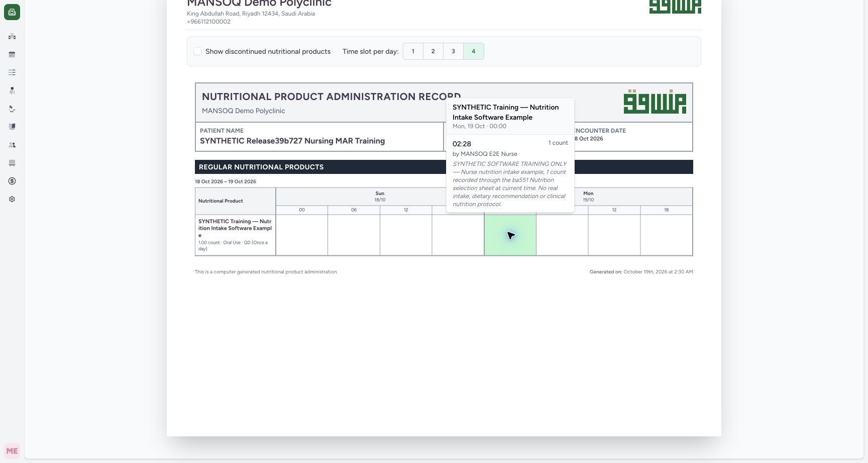The width and height of the screenshot is (868, 463).
Task: Enable Show discontinued nutritional products checkbox
Action: pos(197,51)
